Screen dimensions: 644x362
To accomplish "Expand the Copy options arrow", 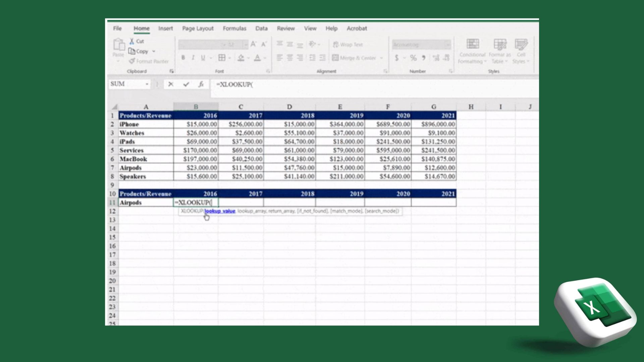I will 154,51.
